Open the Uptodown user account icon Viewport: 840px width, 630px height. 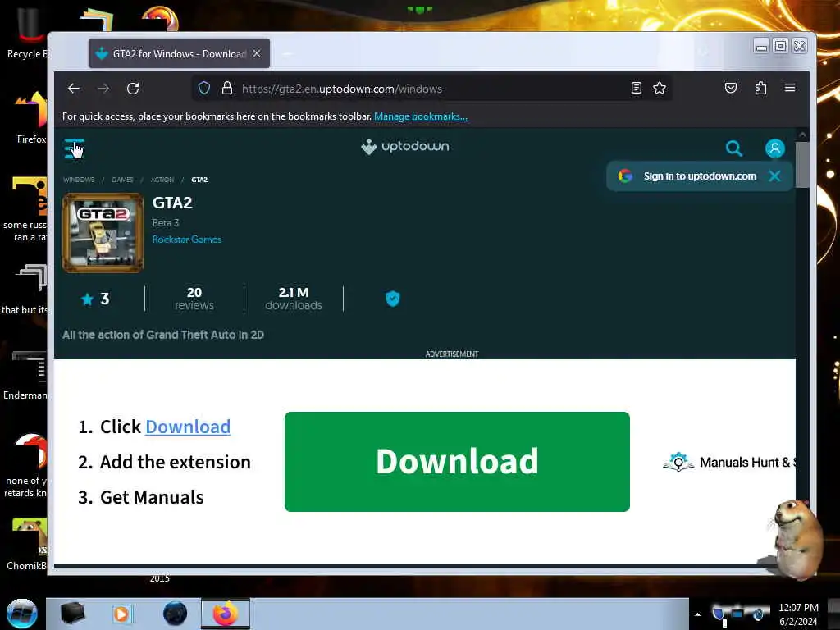coord(774,148)
